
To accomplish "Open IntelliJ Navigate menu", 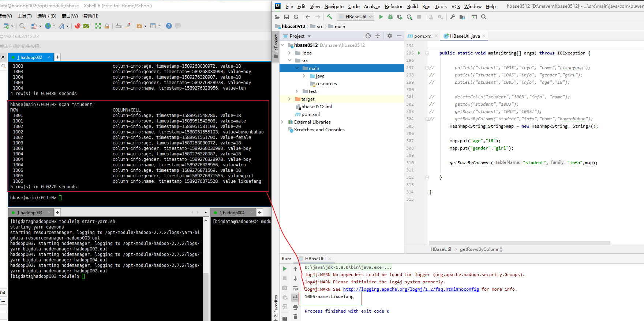I will pos(334,7).
